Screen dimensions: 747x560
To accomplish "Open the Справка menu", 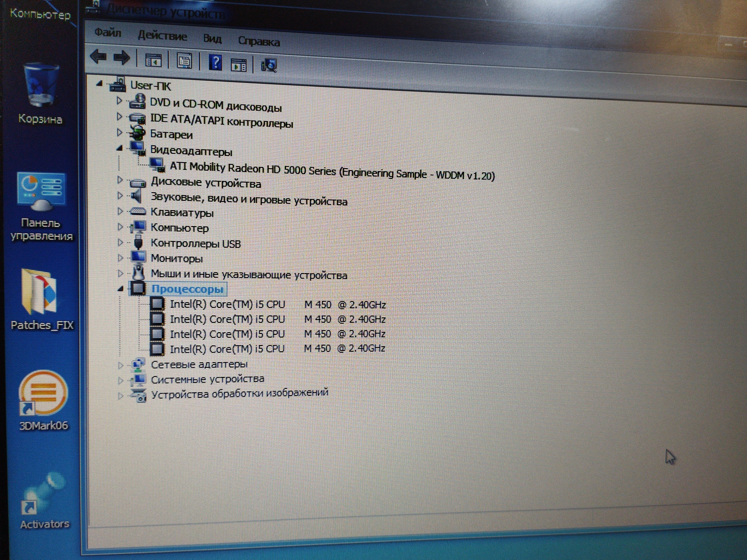I will pos(259,41).
